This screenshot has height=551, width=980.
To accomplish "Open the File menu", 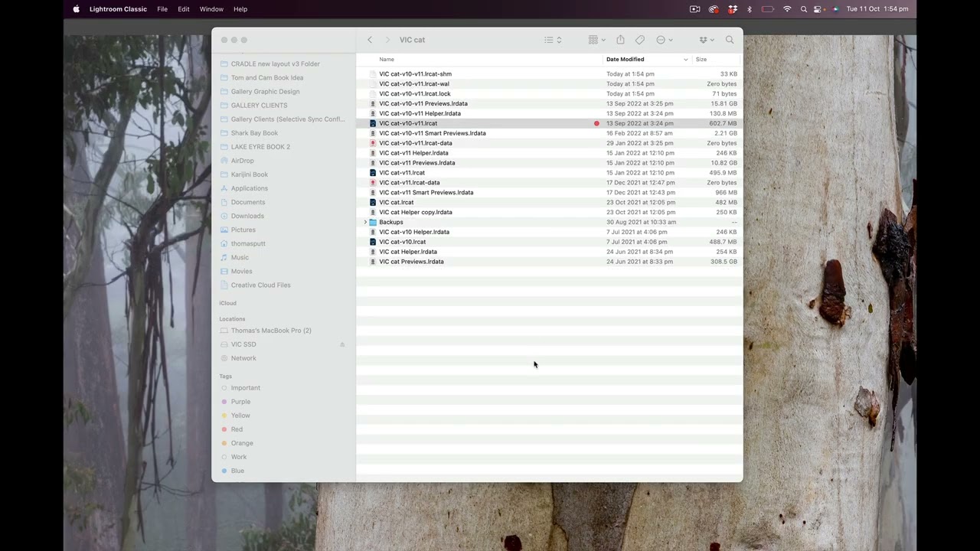I will pos(162,9).
